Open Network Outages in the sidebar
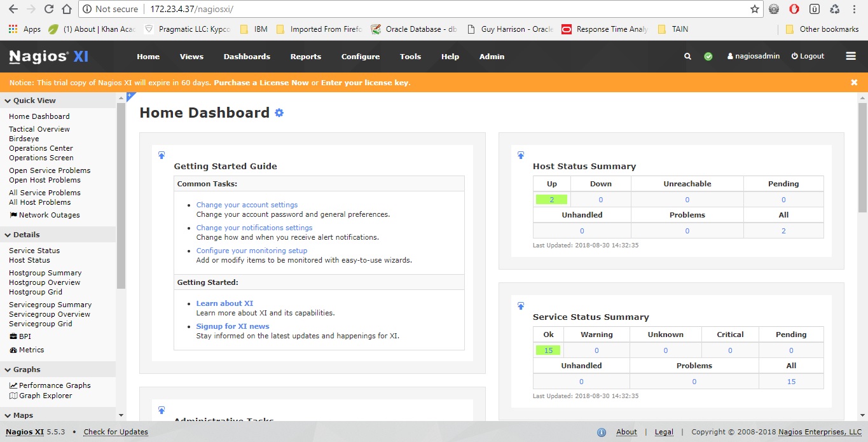Viewport: 868px width, 442px height. pos(45,215)
